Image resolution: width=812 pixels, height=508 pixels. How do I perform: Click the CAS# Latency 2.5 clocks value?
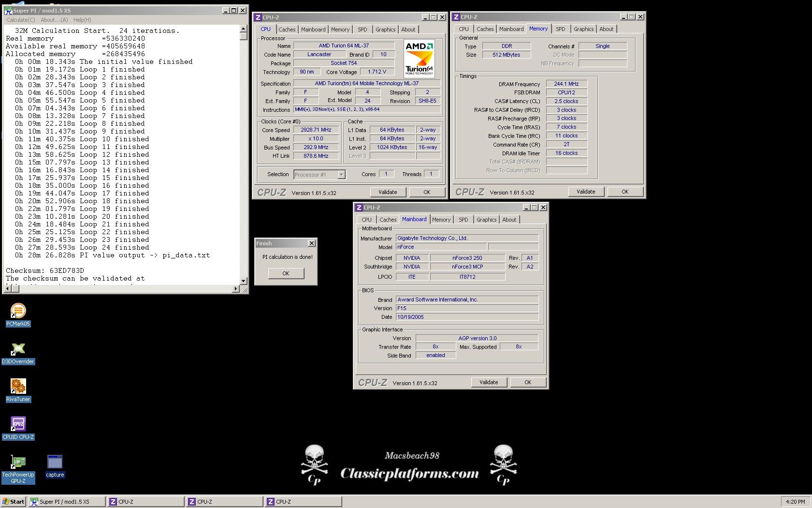click(566, 101)
